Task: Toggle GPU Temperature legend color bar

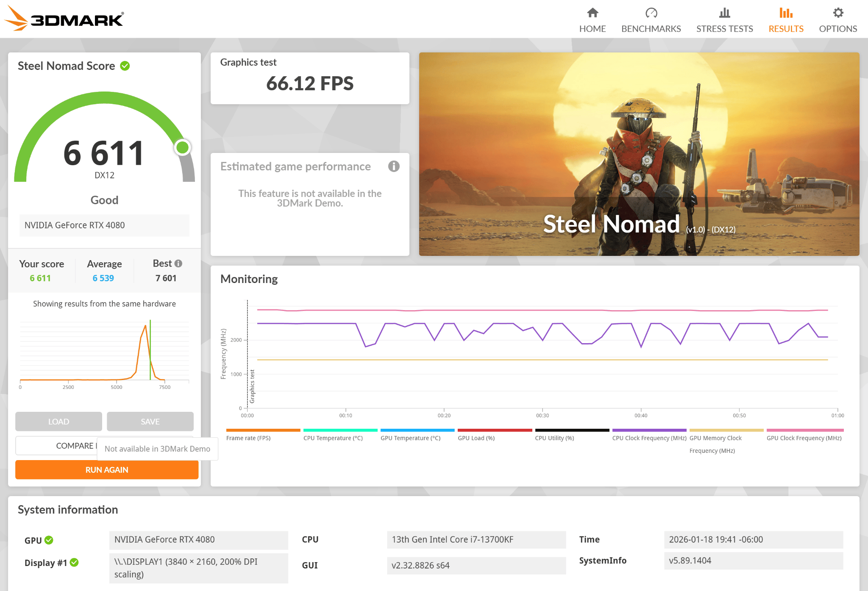Action: pyautogui.click(x=417, y=430)
